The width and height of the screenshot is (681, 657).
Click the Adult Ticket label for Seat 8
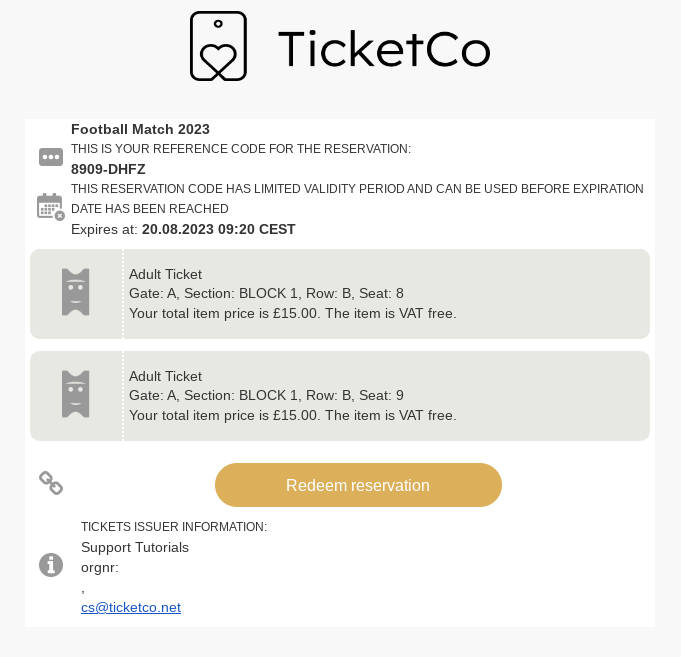pyautogui.click(x=166, y=274)
